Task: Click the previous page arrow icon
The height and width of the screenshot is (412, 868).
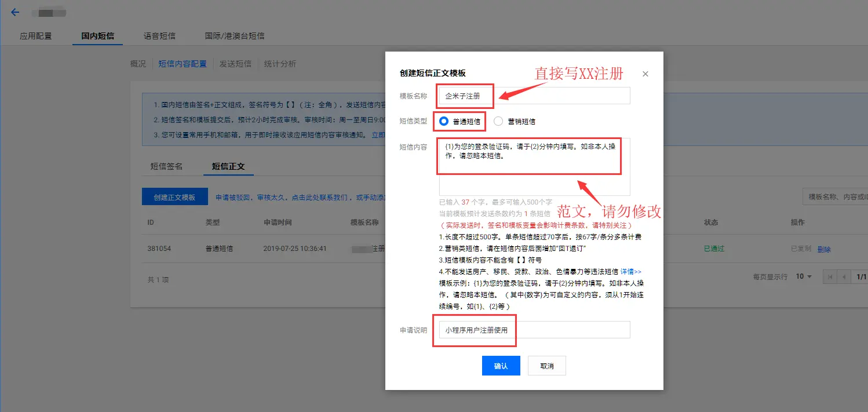Action: click(843, 277)
